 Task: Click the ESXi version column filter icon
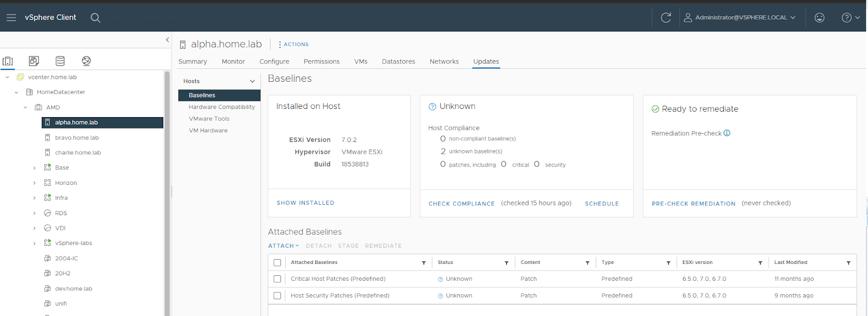pyautogui.click(x=760, y=263)
